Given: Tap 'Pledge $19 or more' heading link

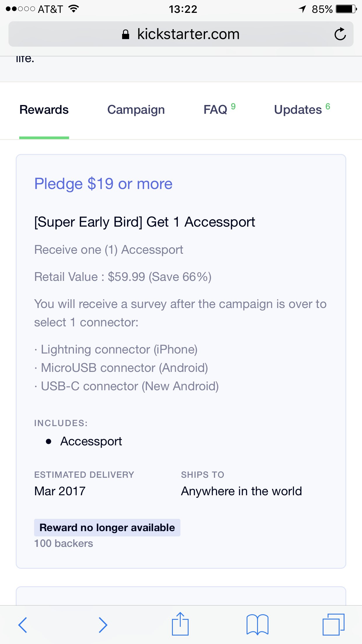Looking at the screenshot, I should pos(103,184).
